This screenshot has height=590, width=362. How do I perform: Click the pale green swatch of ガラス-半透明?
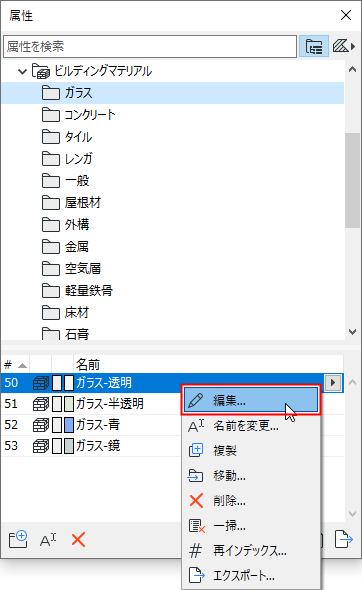pyautogui.click(x=69, y=404)
